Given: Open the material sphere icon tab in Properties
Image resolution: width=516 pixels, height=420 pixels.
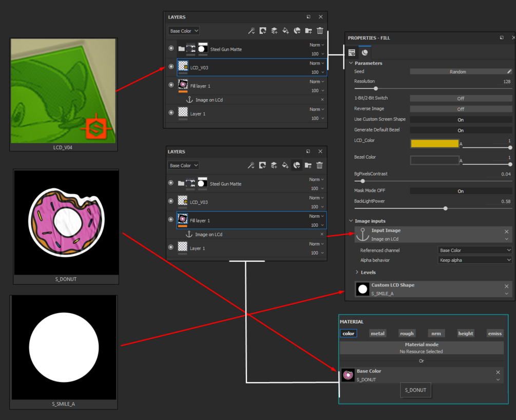Looking at the screenshot, I should point(365,52).
